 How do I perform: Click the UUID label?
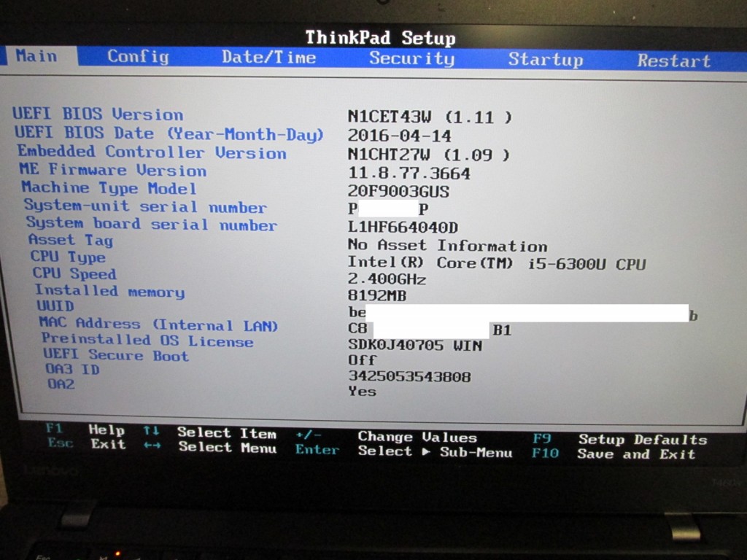55,306
